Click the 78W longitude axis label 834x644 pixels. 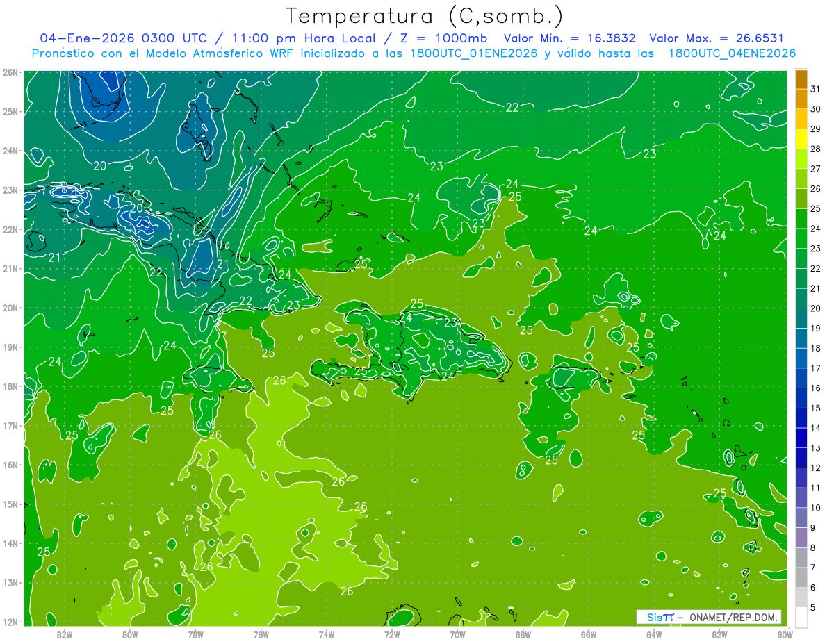195,634
